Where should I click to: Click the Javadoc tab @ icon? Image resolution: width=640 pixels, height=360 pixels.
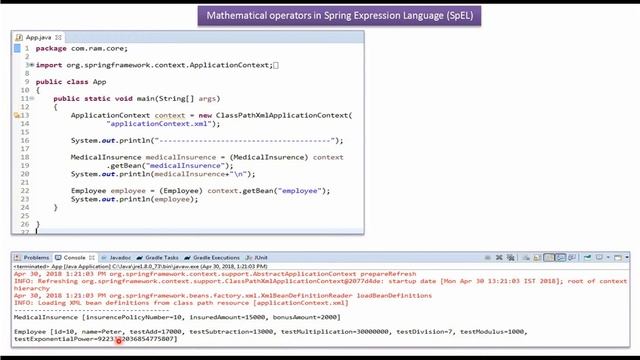point(104,258)
